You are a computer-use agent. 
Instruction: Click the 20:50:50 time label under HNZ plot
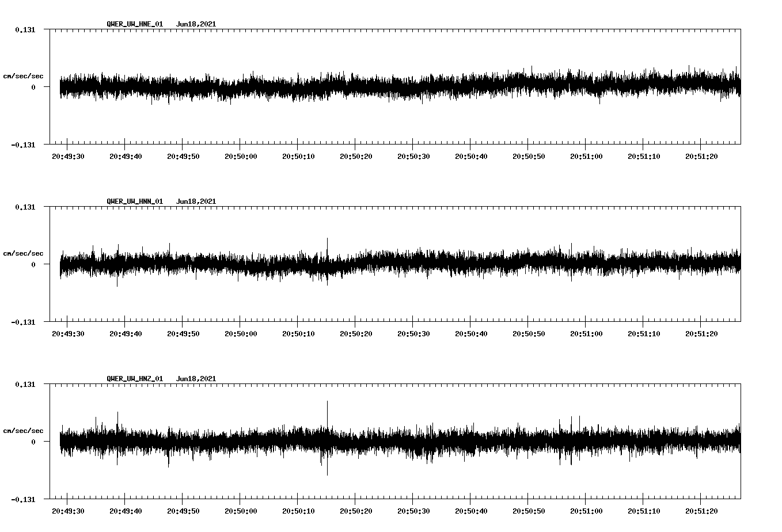tap(529, 511)
